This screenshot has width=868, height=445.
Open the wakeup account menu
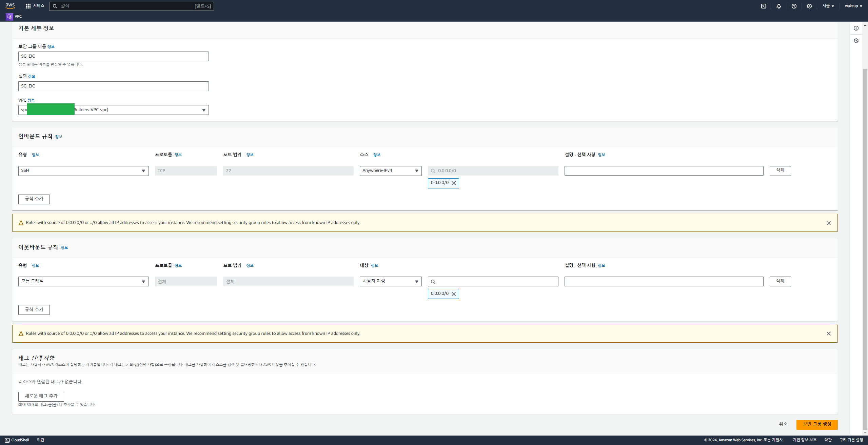click(853, 6)
